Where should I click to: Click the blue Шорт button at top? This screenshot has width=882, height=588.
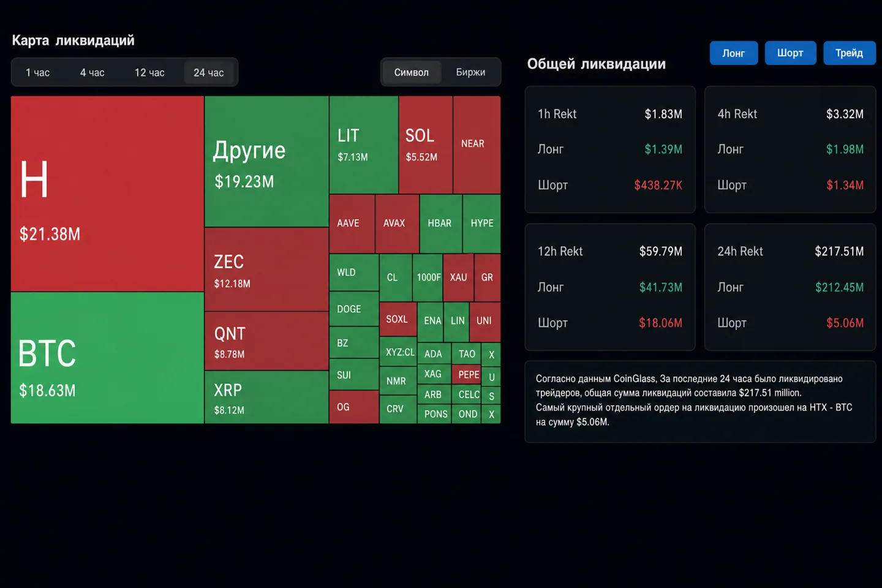pyautogui.click(x=790, y=53)
